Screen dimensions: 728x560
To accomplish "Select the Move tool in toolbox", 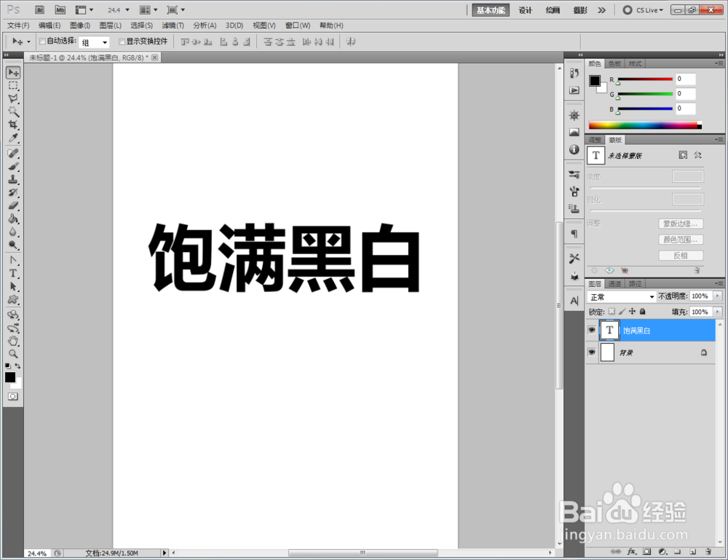I will (13, 72).
